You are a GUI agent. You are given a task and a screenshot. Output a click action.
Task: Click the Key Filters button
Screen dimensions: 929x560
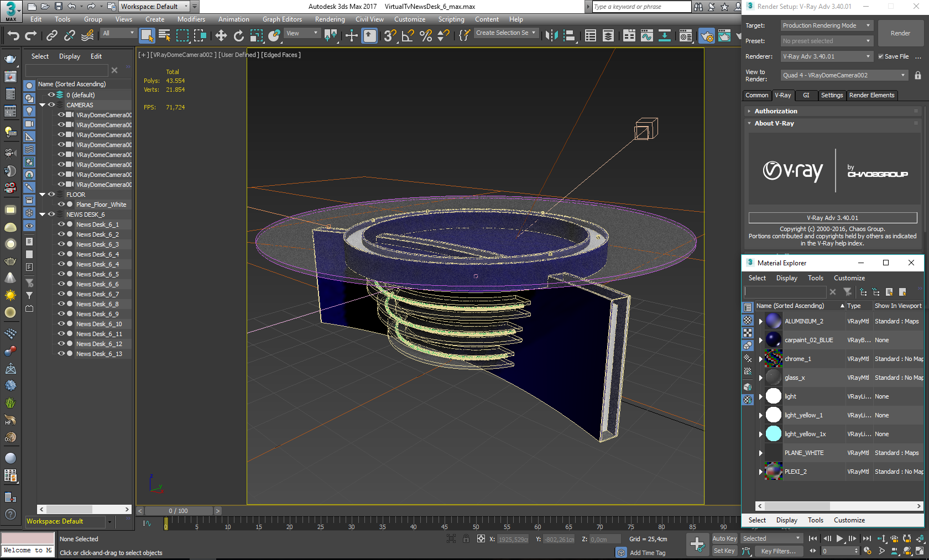click(777, 551)
